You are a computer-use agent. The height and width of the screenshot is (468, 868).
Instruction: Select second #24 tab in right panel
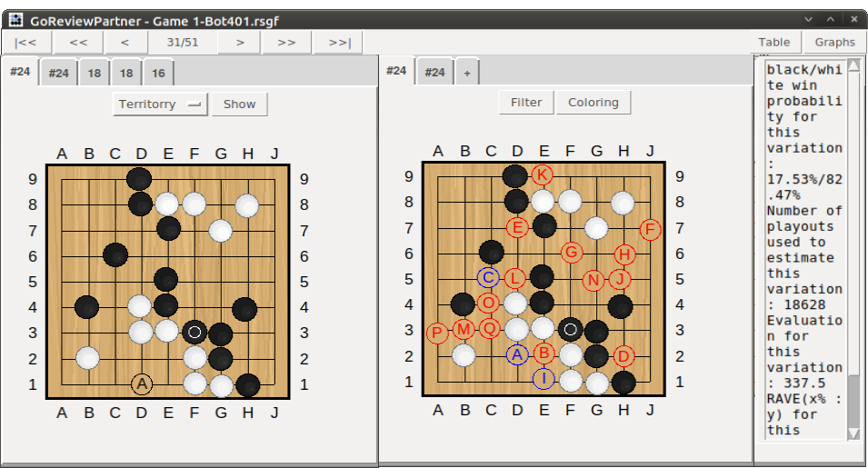coord(435,73)
